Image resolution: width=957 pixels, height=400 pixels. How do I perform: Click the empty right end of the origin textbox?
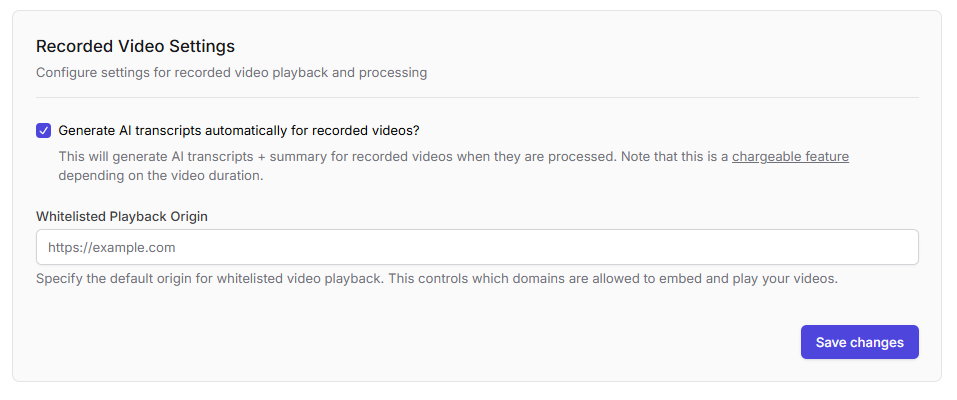click(860, 247)
